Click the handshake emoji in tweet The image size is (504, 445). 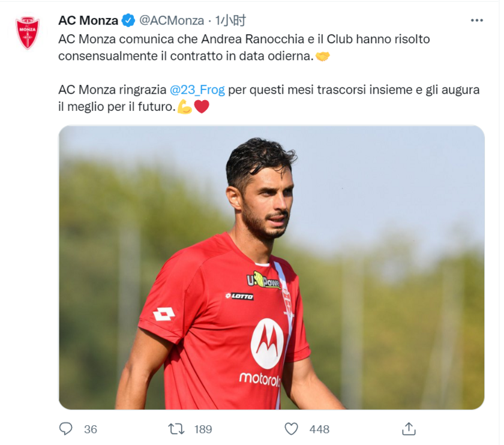tap(322, 56)
